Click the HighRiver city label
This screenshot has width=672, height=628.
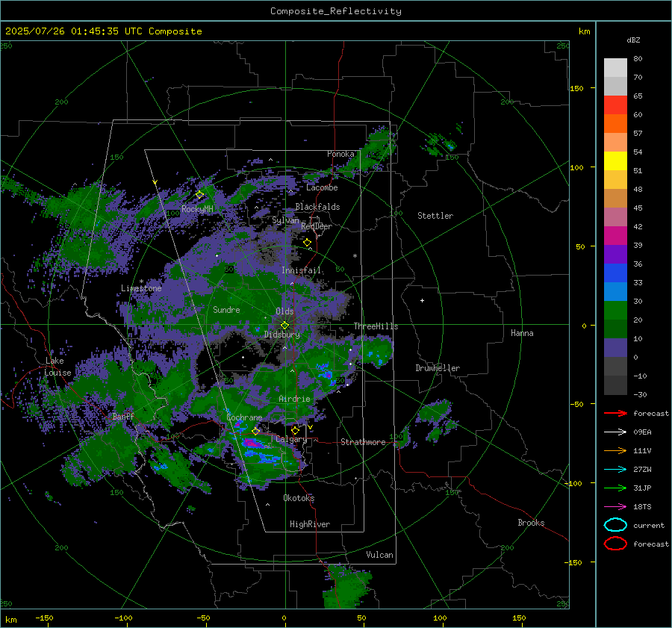310,524
